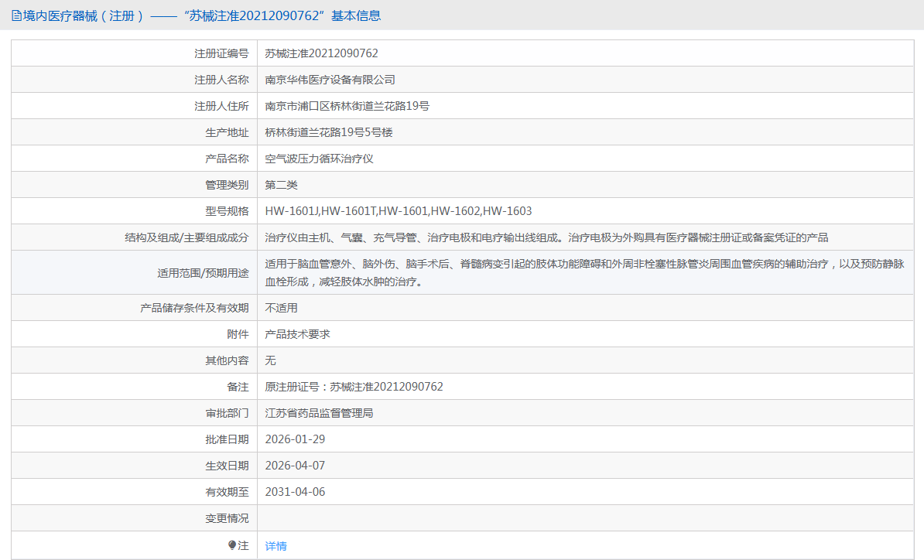This screenshot has height=560, width=924.
Task: Select registration number value 苏械注准20212090762
Action: click(x=321, y=53)
